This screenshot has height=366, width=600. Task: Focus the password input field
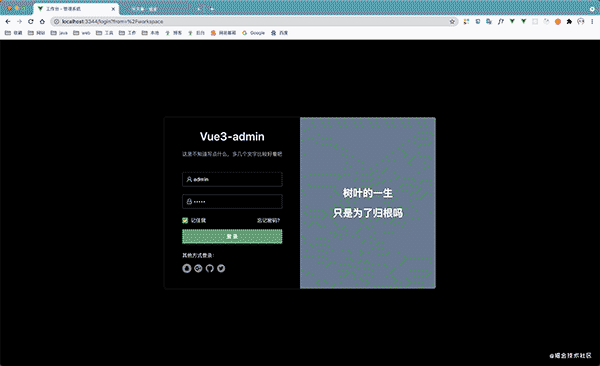[x=232, y=201]
